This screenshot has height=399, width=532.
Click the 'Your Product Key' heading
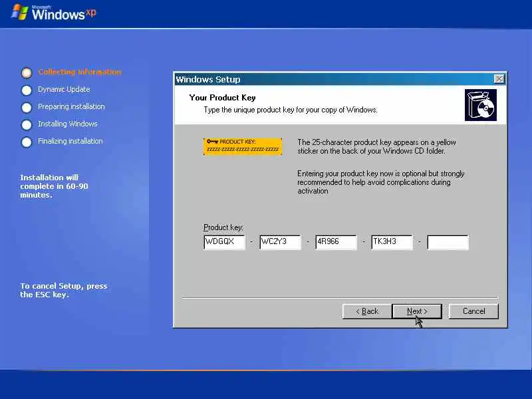[x=222, y=98]
